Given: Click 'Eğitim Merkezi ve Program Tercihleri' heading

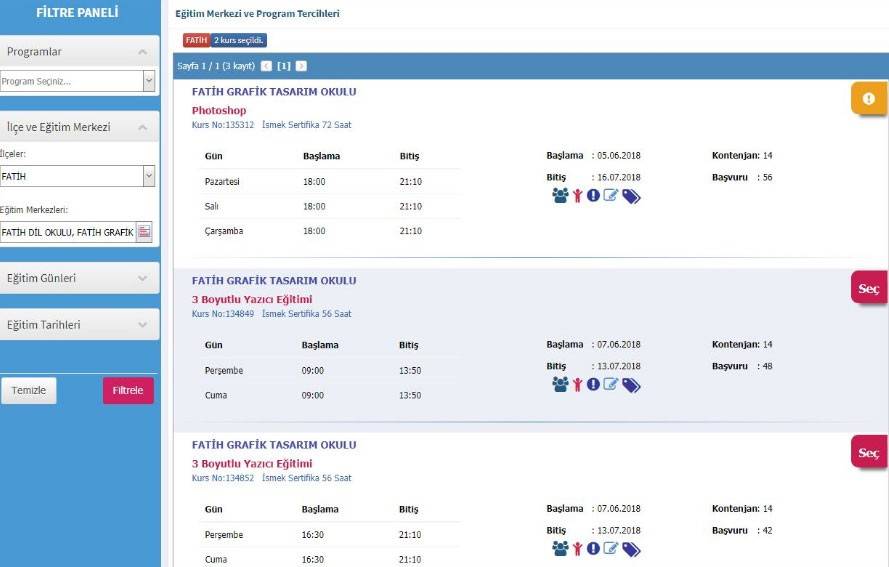Looking at the screenshot, I should pos(257,14).
